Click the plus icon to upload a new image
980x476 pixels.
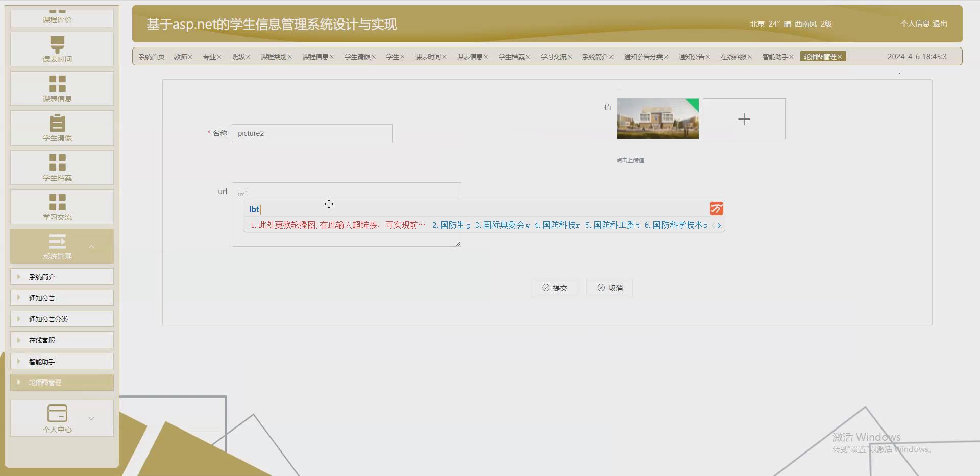click(x=744, y=119)
